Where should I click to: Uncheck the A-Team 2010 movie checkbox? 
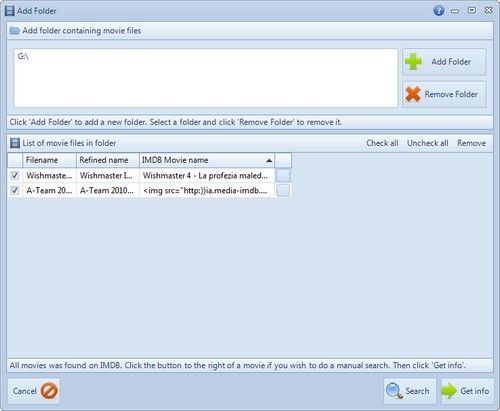pos(15,191)
